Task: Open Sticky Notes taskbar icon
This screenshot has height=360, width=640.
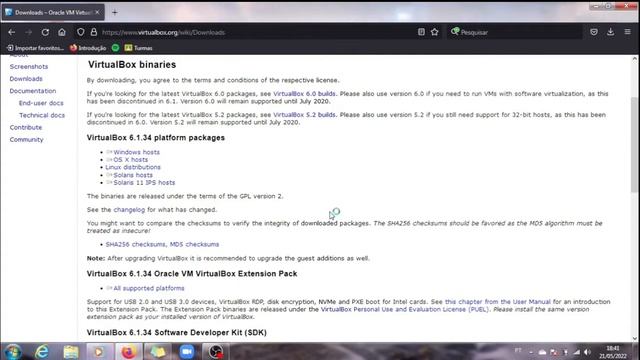Action: pyautogui.click(x=158, y=351)
